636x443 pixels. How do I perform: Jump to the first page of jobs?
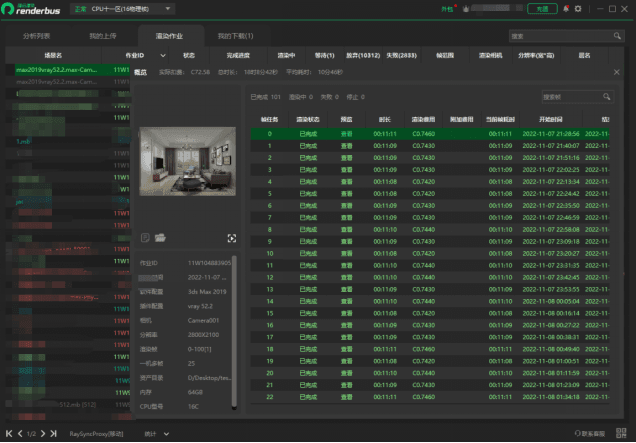(x=8, y=434)
